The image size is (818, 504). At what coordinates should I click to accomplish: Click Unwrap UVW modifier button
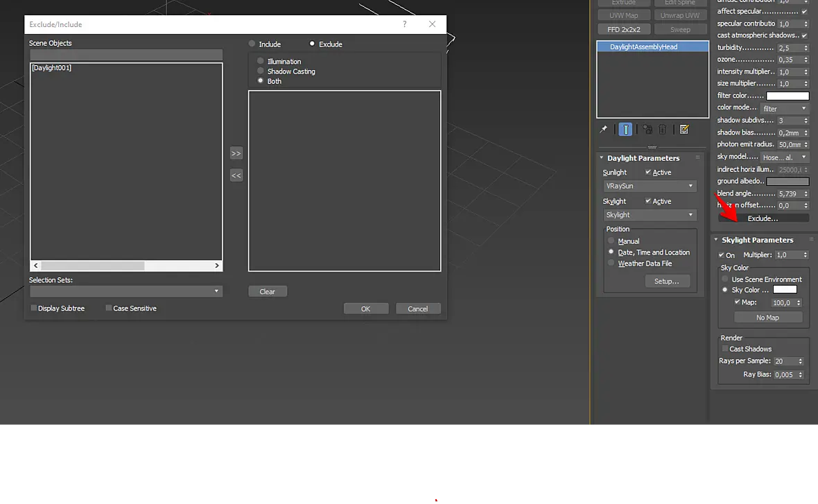point(680,15)
